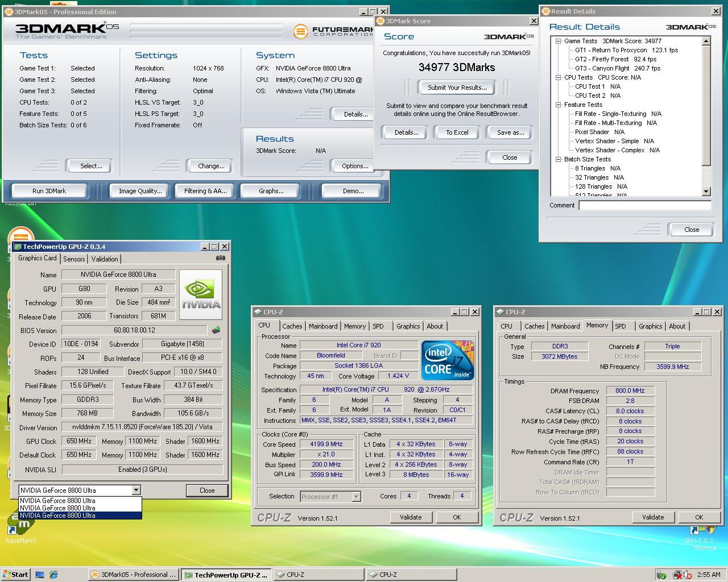Click the Run 3DMark button
The width and height of the screenshot is (728, 582).
(49, 191)
